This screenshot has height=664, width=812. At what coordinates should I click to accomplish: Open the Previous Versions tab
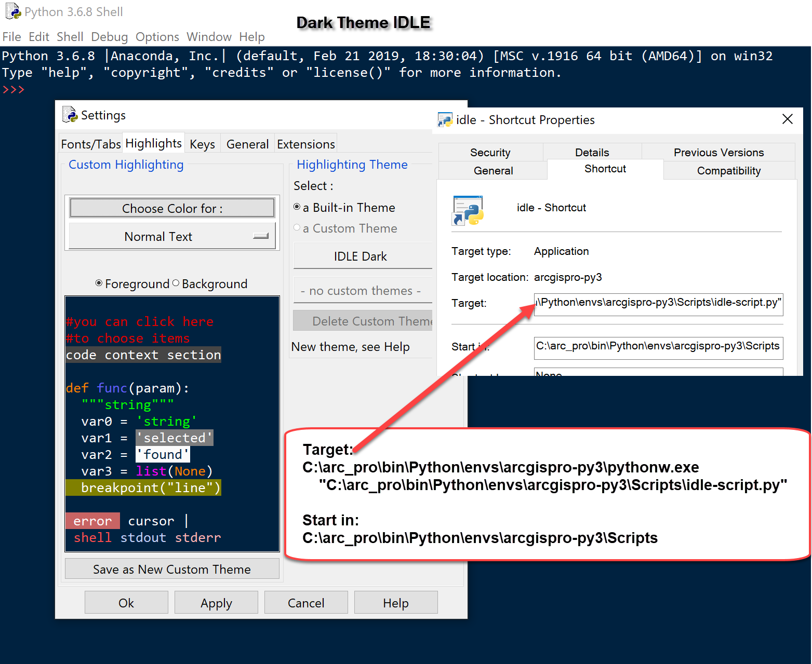tap(719, 152)
